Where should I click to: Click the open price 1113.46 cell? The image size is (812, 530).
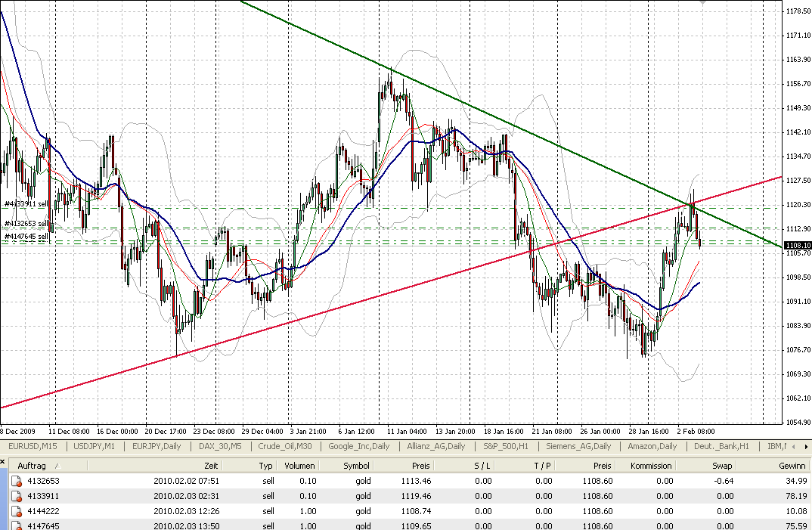coord(416,482)
